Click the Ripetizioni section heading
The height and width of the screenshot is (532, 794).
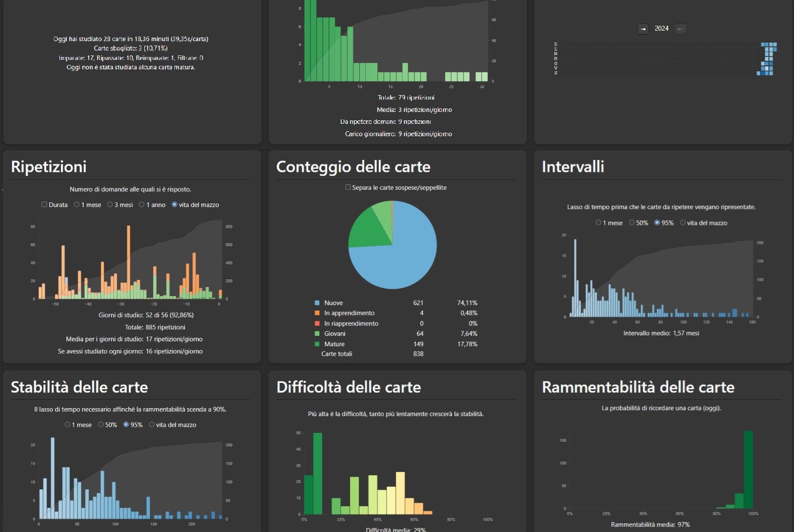[49, 166]
